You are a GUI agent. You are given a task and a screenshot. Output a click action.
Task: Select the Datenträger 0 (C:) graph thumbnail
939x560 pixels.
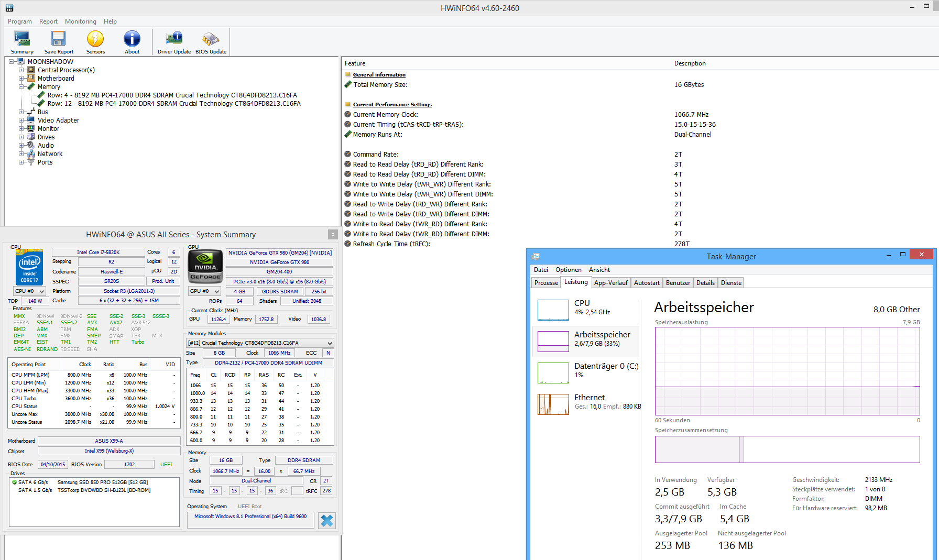point(553,373)
